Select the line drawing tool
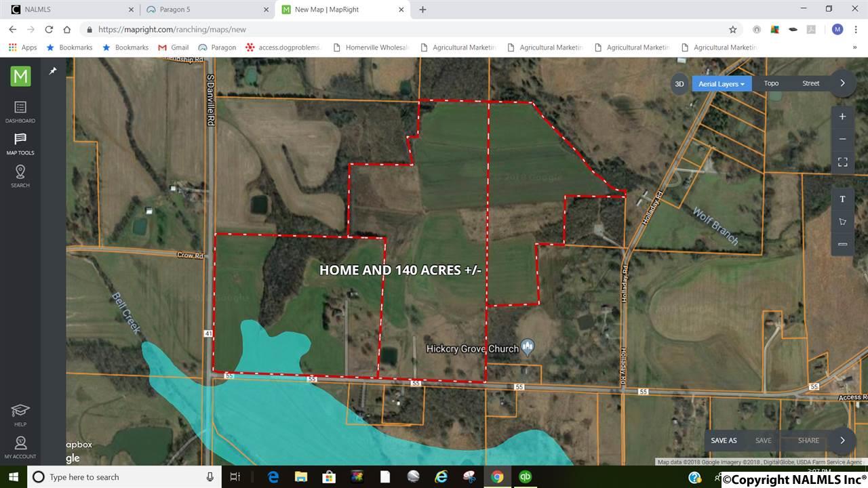Image resolution: width=868 pixels, height=488 pixels. 842,244
